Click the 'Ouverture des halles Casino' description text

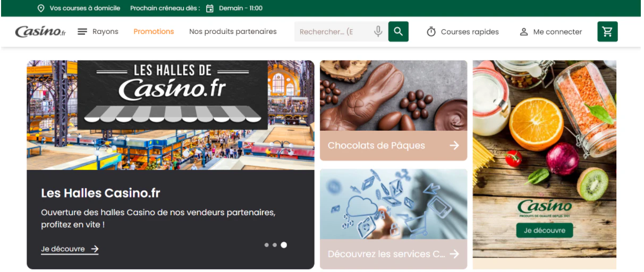point(158,218)
